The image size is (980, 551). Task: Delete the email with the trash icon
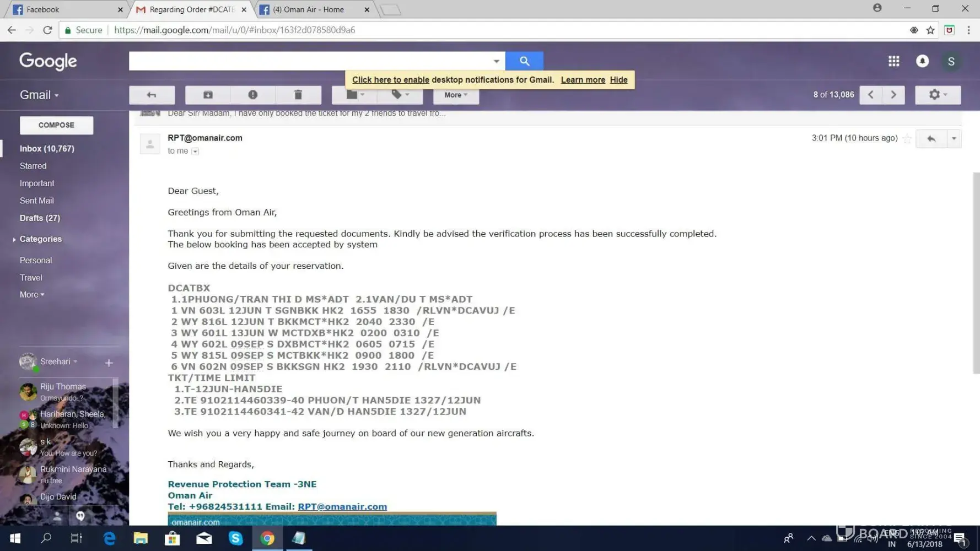[298, 95]
